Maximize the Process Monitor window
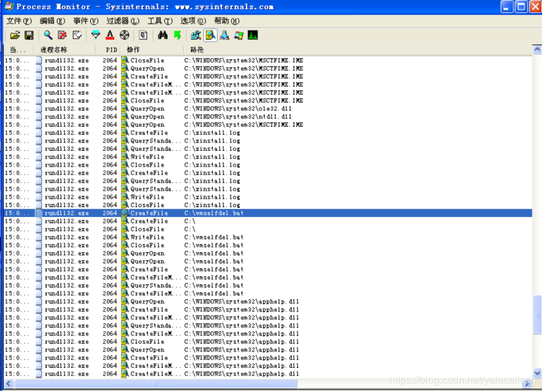This screenshot has height=392, width=542. click(x=521, y=7)
